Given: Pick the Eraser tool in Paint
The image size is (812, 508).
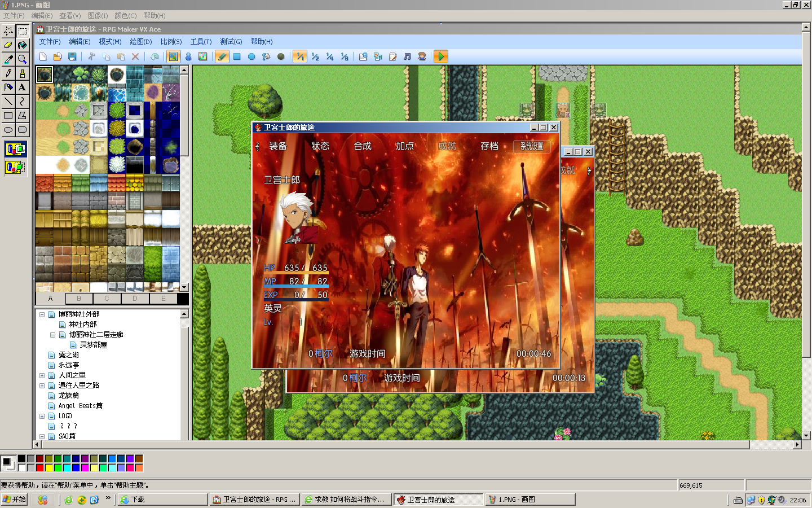Looking at the screenshot, I should pyautogui.click(x=8, y=45).
